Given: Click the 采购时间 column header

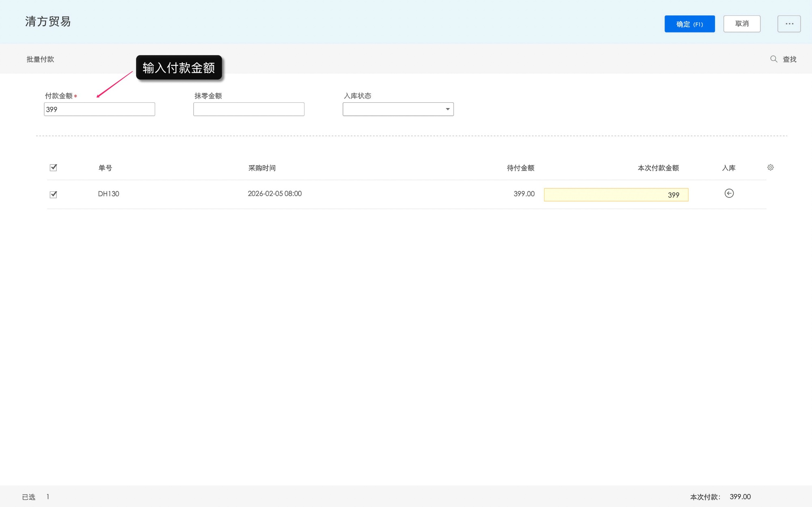Looking at the screenshot, I should (x=262, y=168).
